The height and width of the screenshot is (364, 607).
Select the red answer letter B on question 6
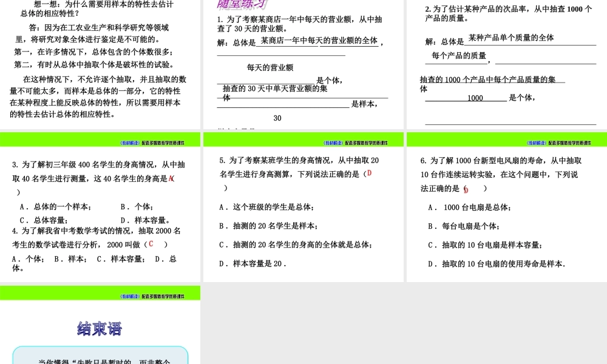coord(464,189)
